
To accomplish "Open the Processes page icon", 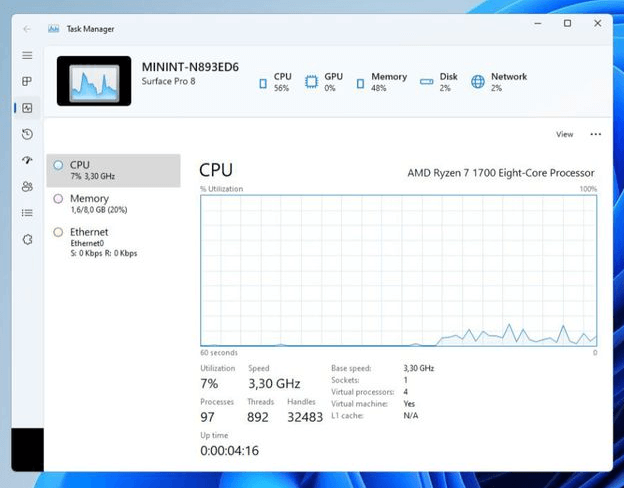I will pyautogui.click(x=27, y=82).
